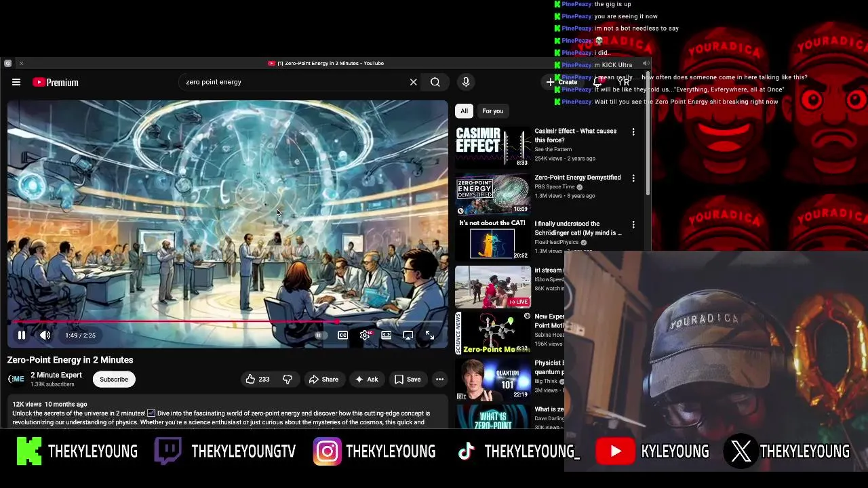Open Casimir Effect video thumbnail
The width and height of the screenshot is (868, 488).
(493, 147)
